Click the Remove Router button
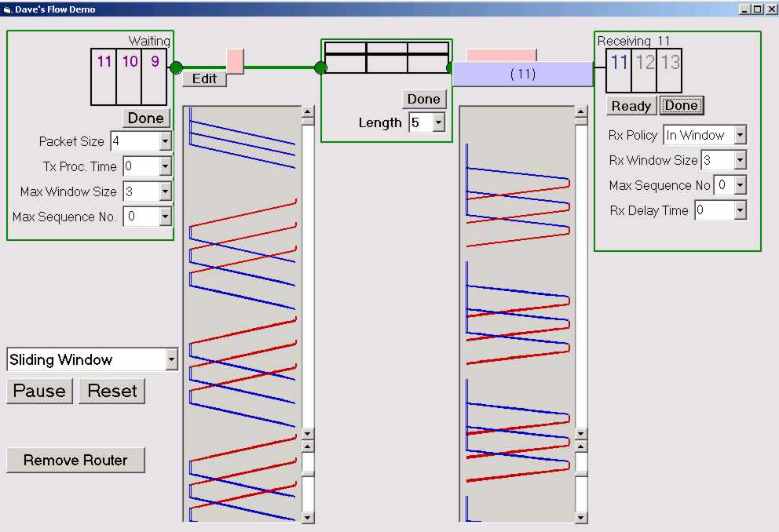The height and width of the screenshot is (532, 779). (x=75, y=460)
